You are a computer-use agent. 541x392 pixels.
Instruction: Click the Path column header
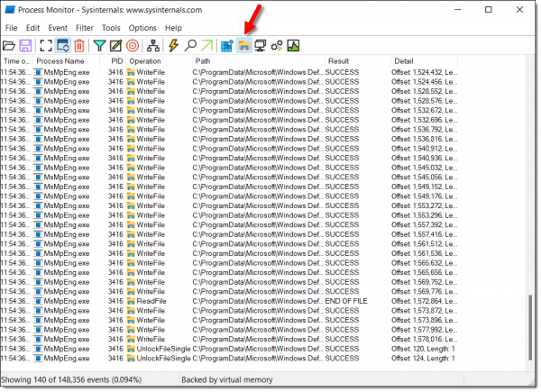tap(258, 61)
